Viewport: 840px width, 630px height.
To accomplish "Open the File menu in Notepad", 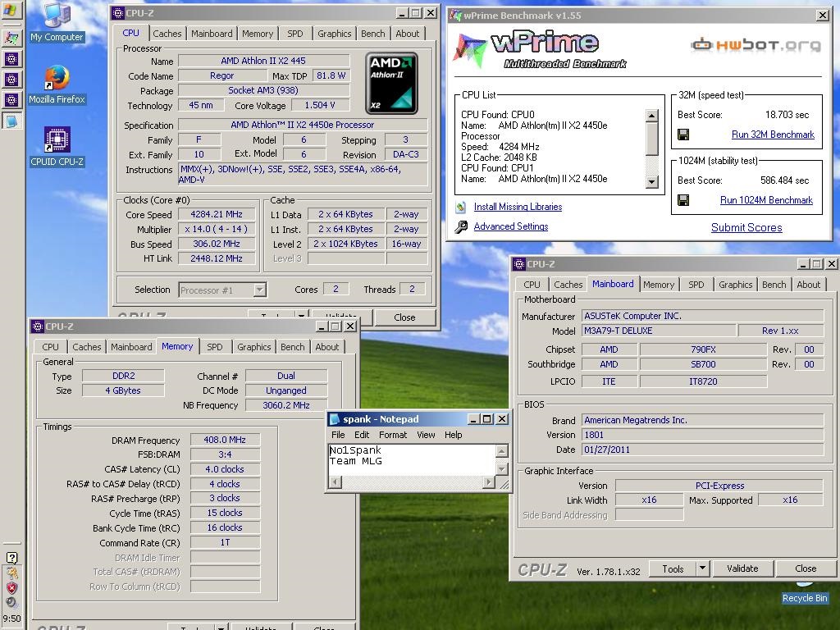I will pyautogui.click(x=338, y=435).
